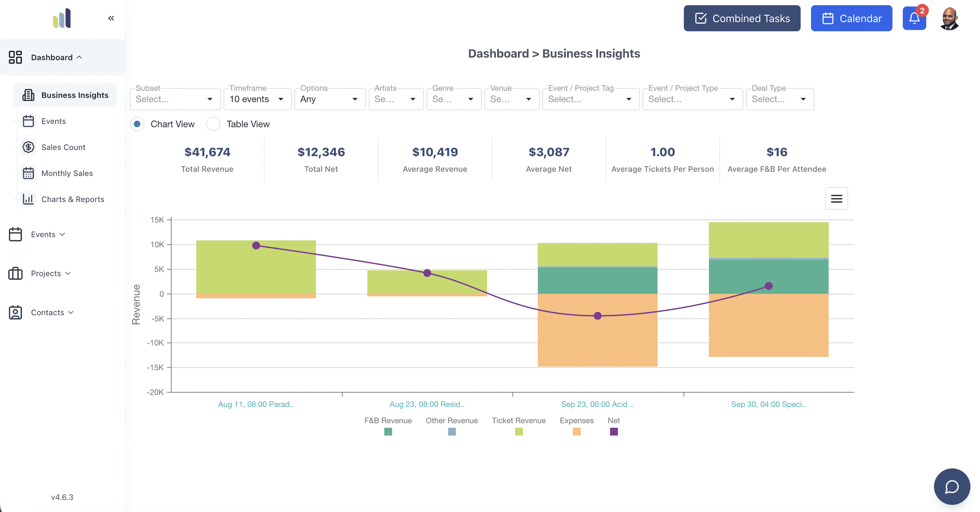Click the Sales Count dollar icon
Viewport: 980px width, 512px height.
tap(28, 147)
